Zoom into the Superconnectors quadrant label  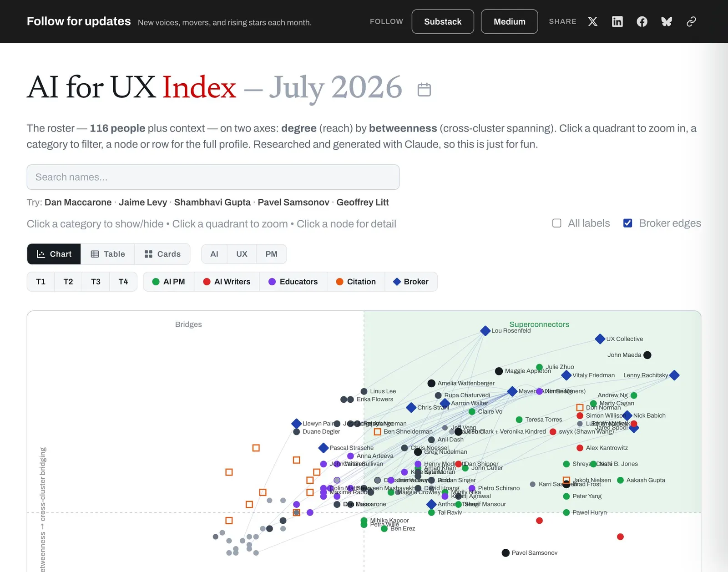[x=539, y=324]
